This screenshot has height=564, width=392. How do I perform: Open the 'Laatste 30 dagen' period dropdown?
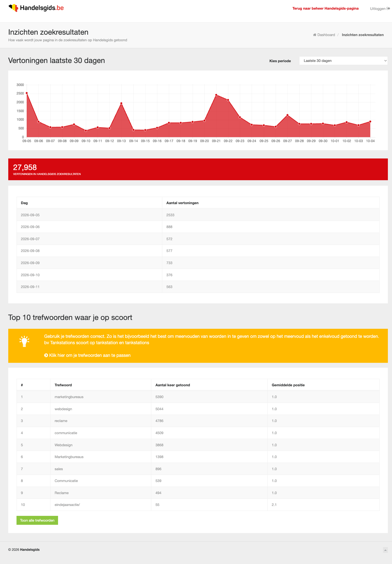point(343,61)
